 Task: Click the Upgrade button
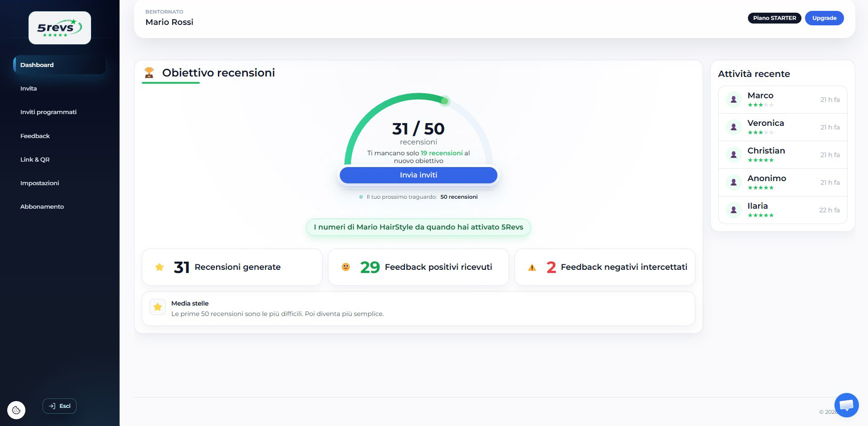point(824,18)
